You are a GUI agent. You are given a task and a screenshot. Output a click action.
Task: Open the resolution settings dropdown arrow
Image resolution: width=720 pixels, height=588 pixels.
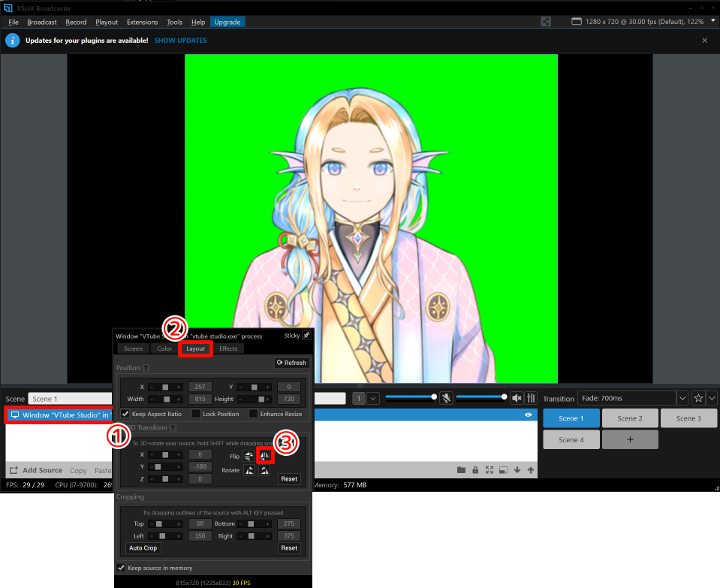pyautogui.click(x=713, y=21)
